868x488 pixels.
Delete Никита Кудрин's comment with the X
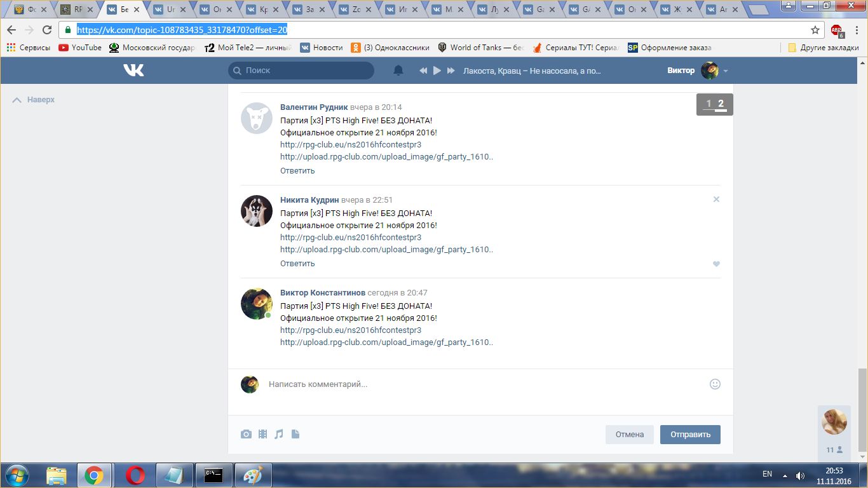click(x=716, y=200)
